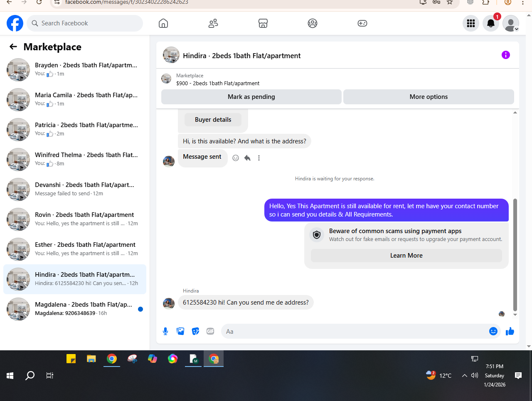The width and height of the screenshot is (532, 401).
Task: Select the Hindira conversation row
Action: 75,279
